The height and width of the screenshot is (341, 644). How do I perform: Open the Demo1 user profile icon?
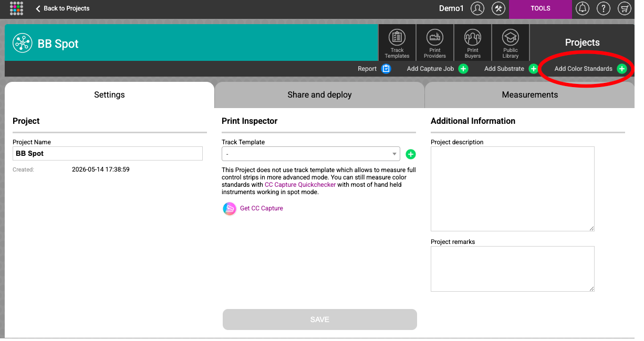[x=477, y=8]
